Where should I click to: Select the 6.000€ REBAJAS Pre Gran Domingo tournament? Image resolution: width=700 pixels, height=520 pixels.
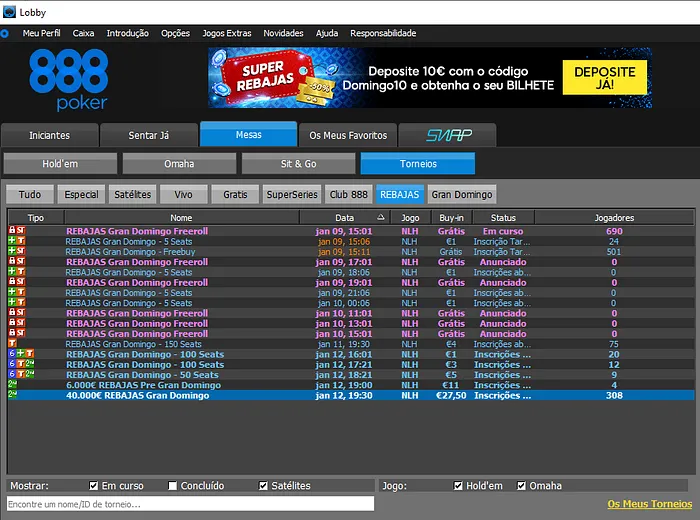pyautogui.click(x=351, y=385)
